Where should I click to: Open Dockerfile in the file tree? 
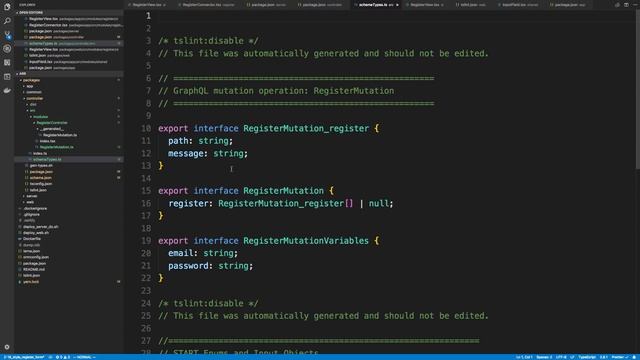pos(32,239)
